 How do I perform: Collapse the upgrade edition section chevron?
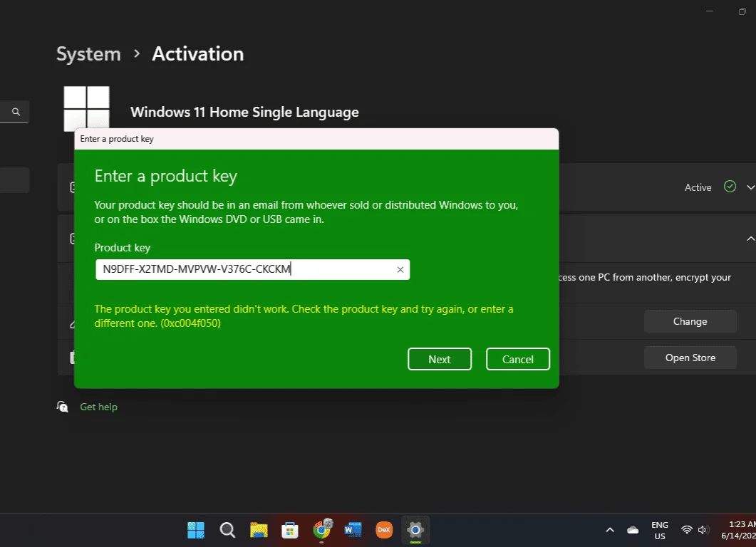tap(750, 239)
